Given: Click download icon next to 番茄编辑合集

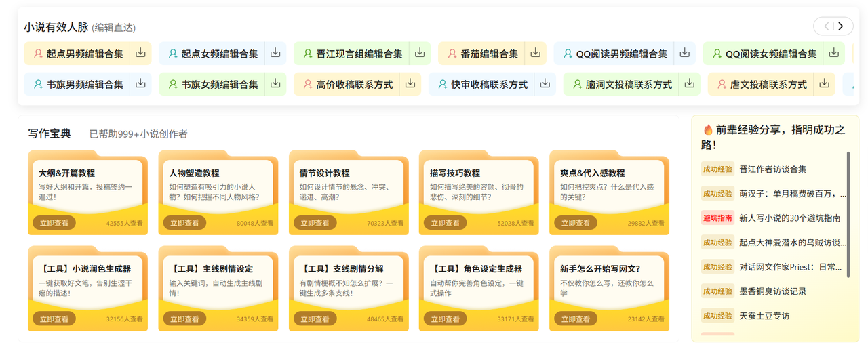Looking at the screenshot, I should (x=536, y=53).
